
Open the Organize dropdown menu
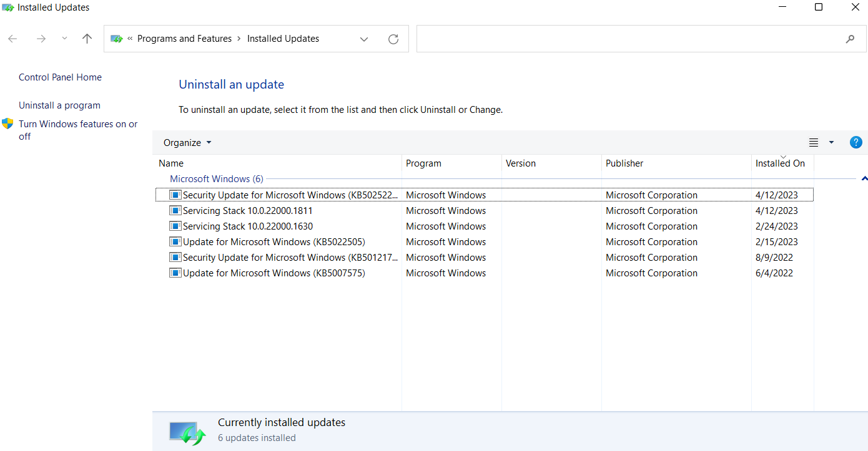click(187, 143)
